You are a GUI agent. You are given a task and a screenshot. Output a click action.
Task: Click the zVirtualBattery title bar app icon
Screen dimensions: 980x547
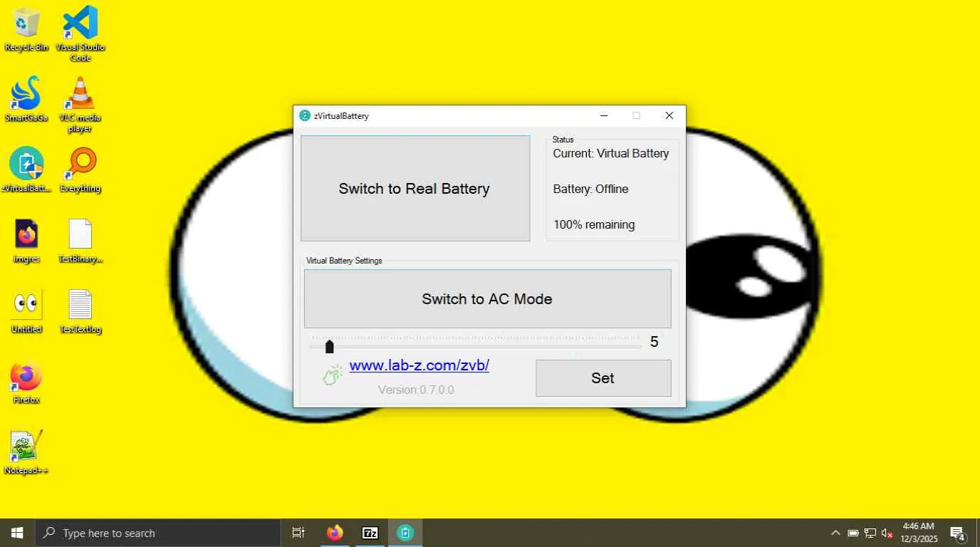[305, 115]
